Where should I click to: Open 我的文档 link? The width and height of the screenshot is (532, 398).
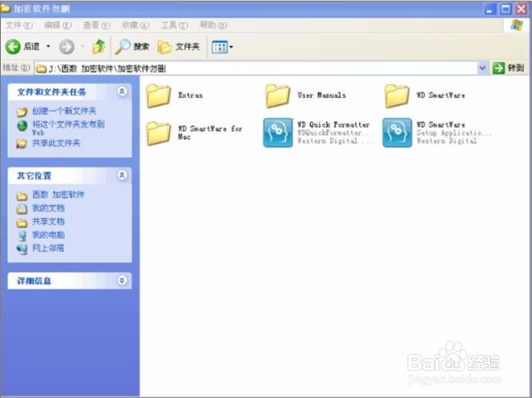coord(48,207)
